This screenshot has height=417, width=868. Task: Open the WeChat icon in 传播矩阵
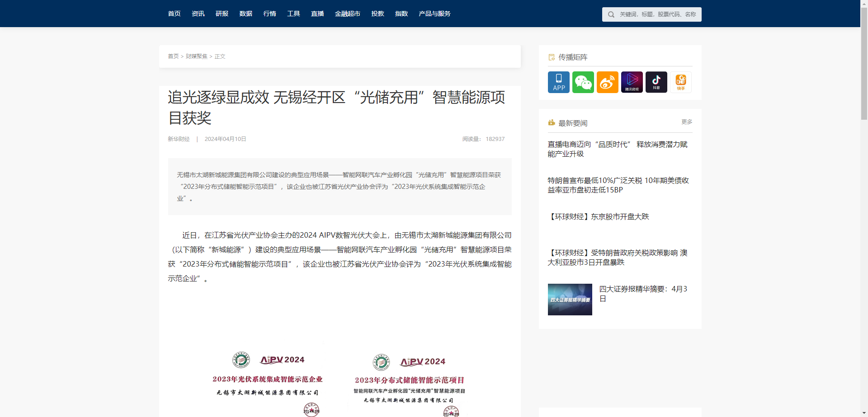(583, 82)
